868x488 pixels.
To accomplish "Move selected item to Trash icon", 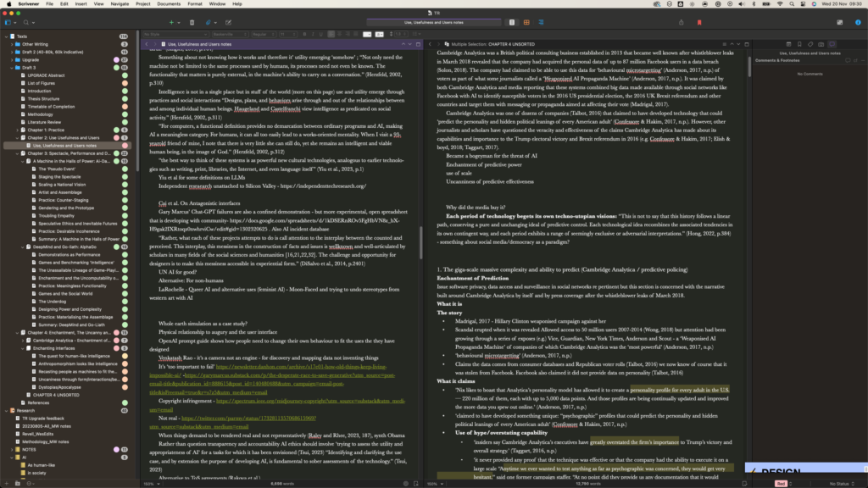I will pos(192,23).
